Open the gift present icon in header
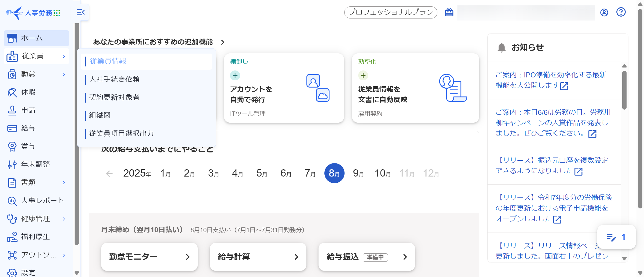The height and width of the screenshot is (277, 644). (449, 12)
